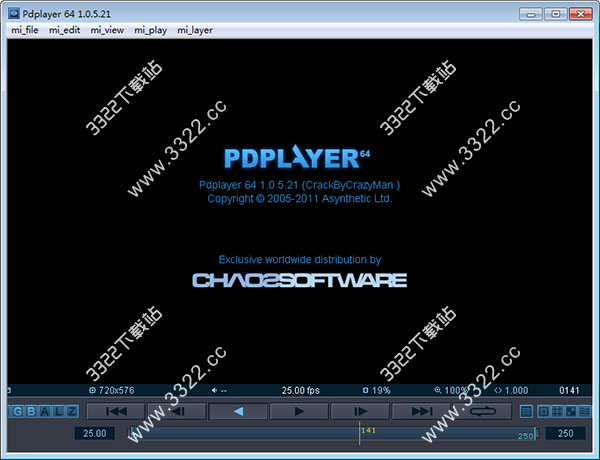600x460 pixels.
Task: Step back one frame
Action: (x=177, y=411)
